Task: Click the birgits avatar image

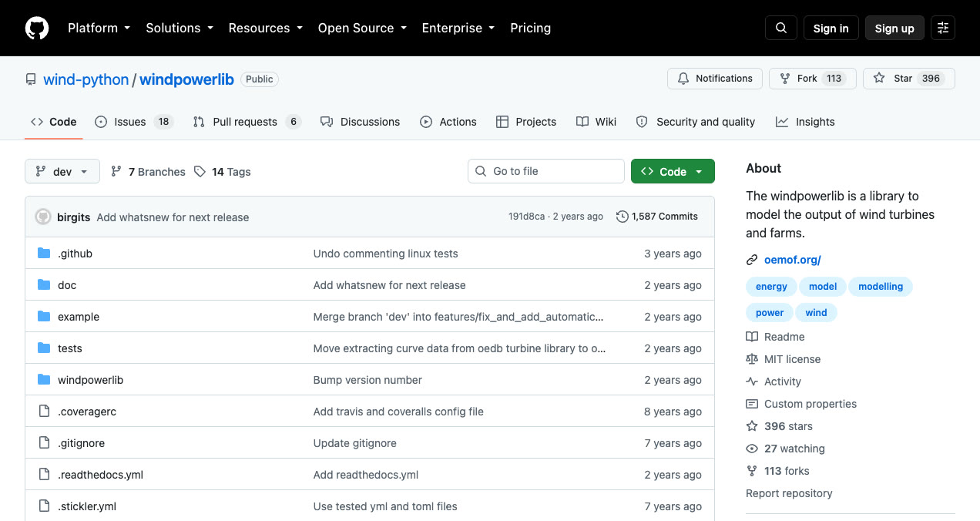Action: pyautogui.click(x=43, y=217)
